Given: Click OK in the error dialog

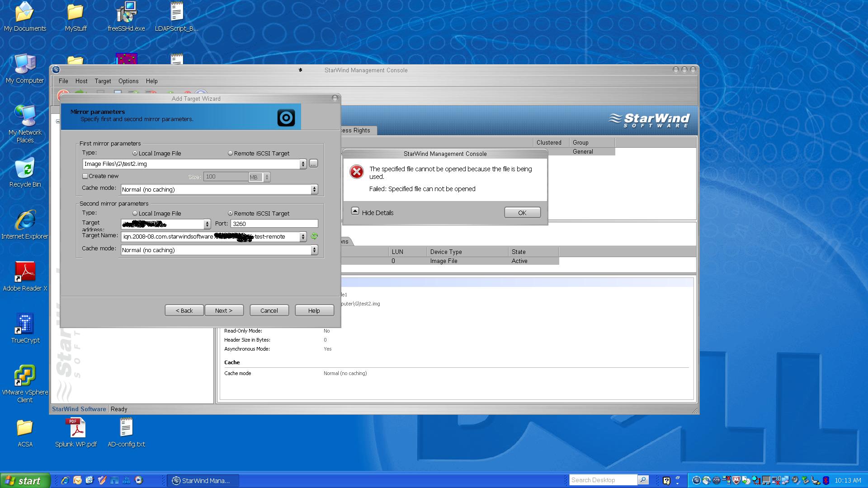Looking at the screenshot, I should (x=522, y=212).
